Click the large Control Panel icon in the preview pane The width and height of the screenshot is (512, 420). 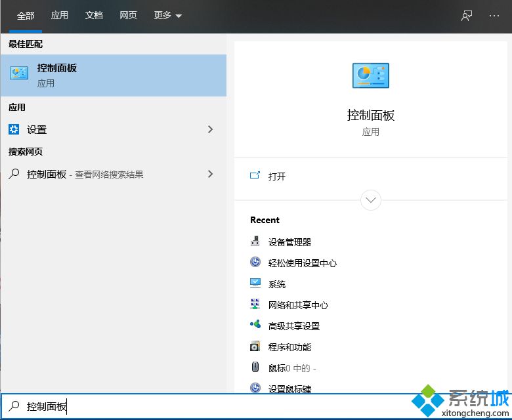(370, 76)
